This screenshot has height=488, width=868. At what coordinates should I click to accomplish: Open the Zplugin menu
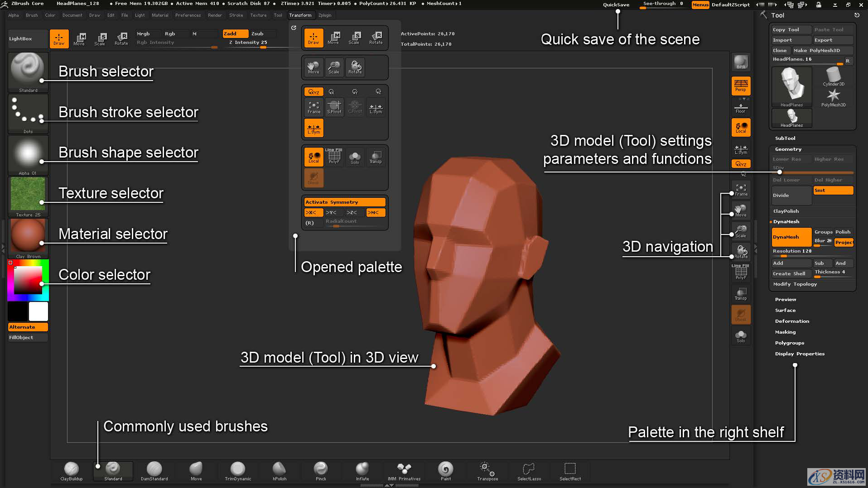click(325, 15)
